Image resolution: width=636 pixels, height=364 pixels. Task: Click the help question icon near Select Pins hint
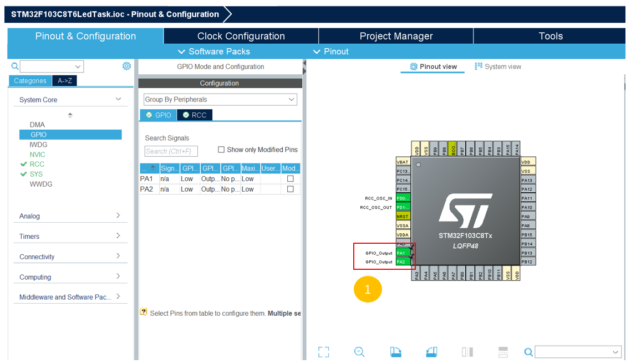(144, 312)
